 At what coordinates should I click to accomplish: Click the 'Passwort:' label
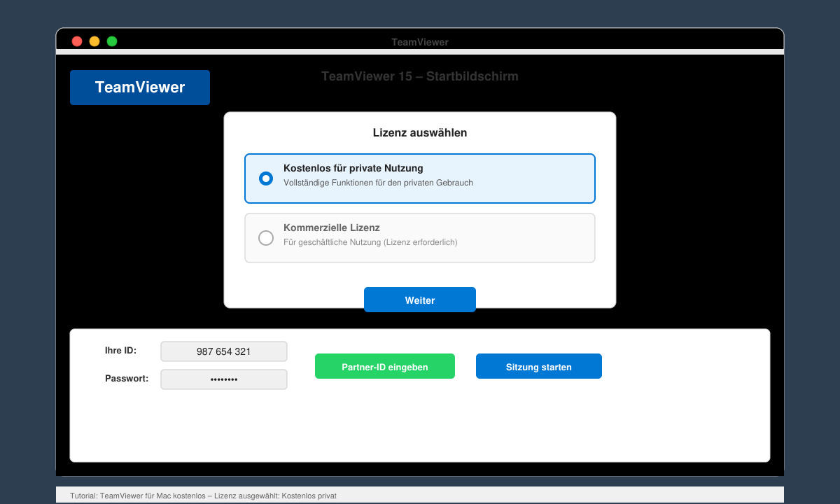point(127,378)
